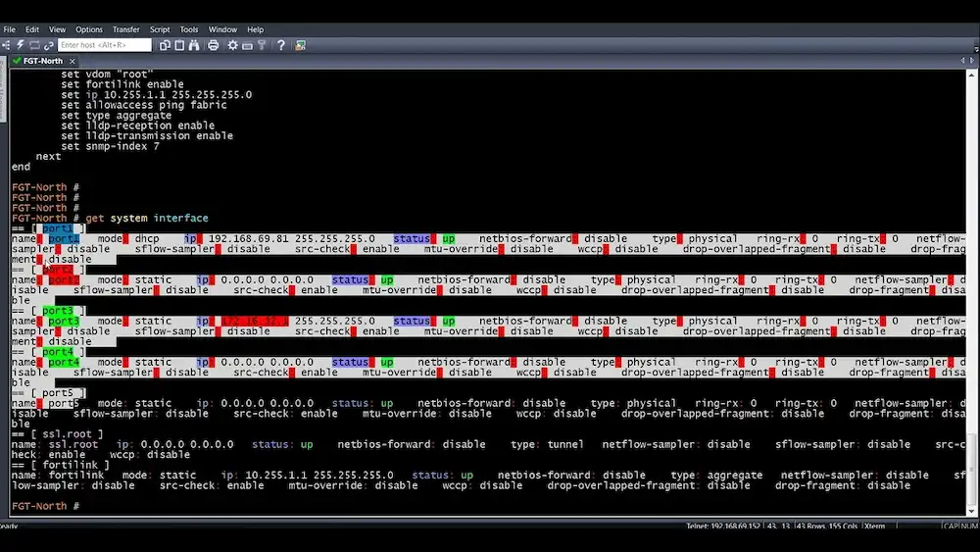The image size is (980, 552).
Task: Click the terminal's vertical scrollbar down arrow
Action: 973,512
